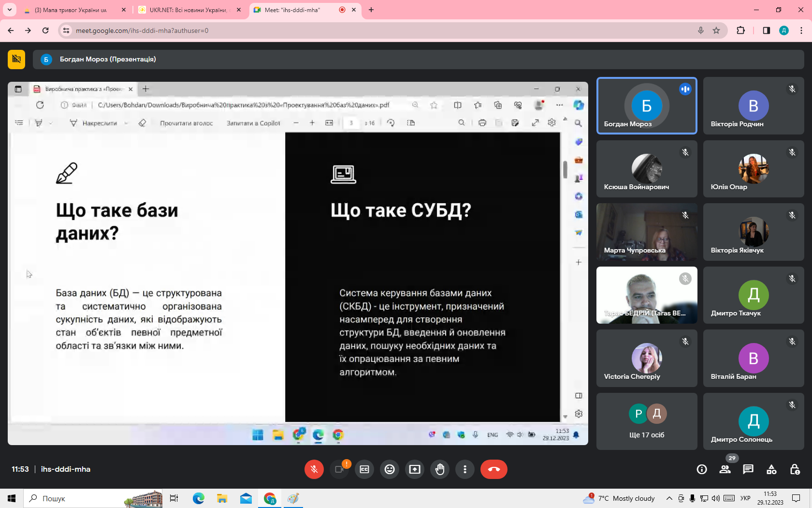Screen dimensions: 812x508
Task: Click the Windows search box
Action: (72, 498)
